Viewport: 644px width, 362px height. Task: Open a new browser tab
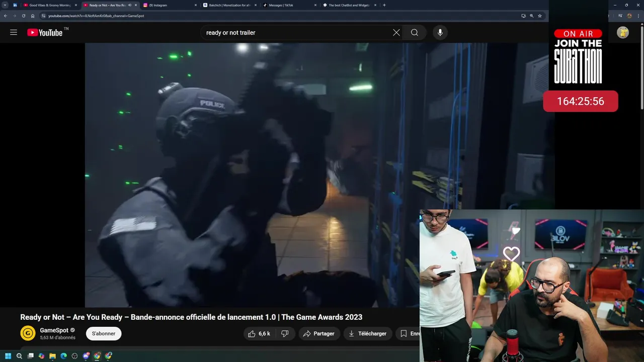tap(384, 5)
